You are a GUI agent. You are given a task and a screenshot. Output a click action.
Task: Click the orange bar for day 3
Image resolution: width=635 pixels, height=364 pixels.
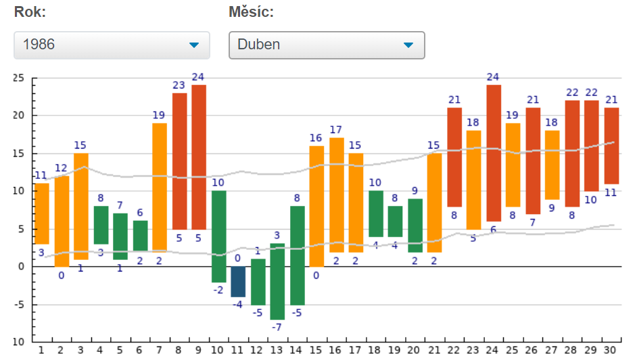(81, 206)
